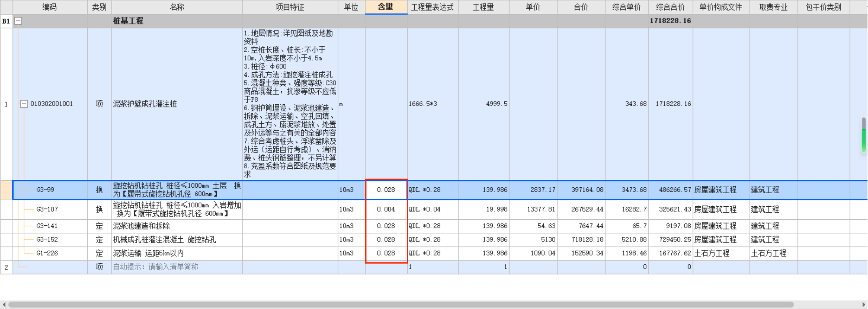868x309 pixels.
Task: Click quantity value 4999.5
Action: [x=496, y=104]
